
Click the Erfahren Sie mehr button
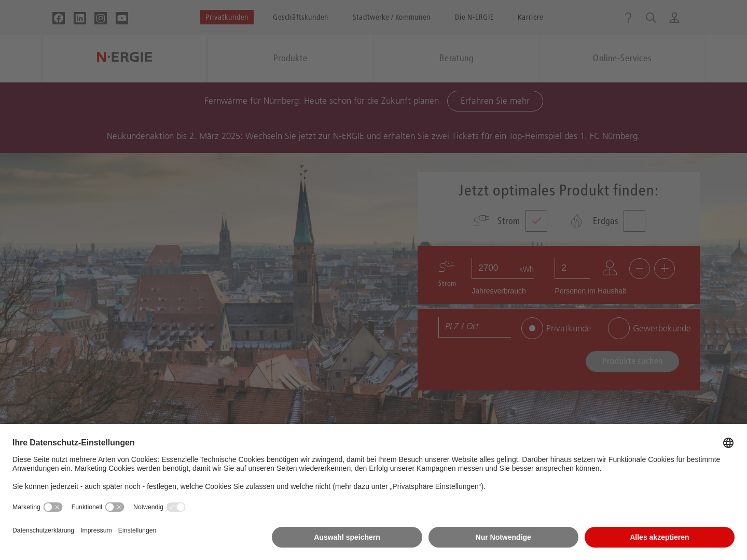pyautogui.click(x=495, y=101)
